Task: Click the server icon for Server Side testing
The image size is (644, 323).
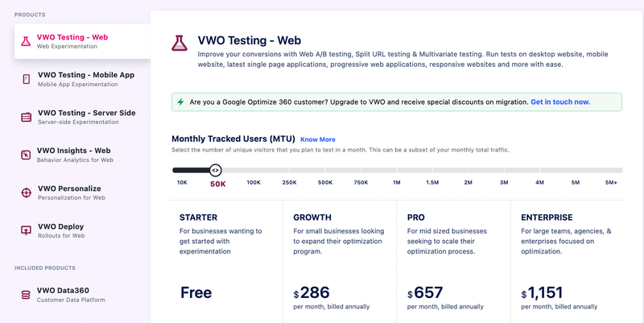Action: [x=26, y=117]
